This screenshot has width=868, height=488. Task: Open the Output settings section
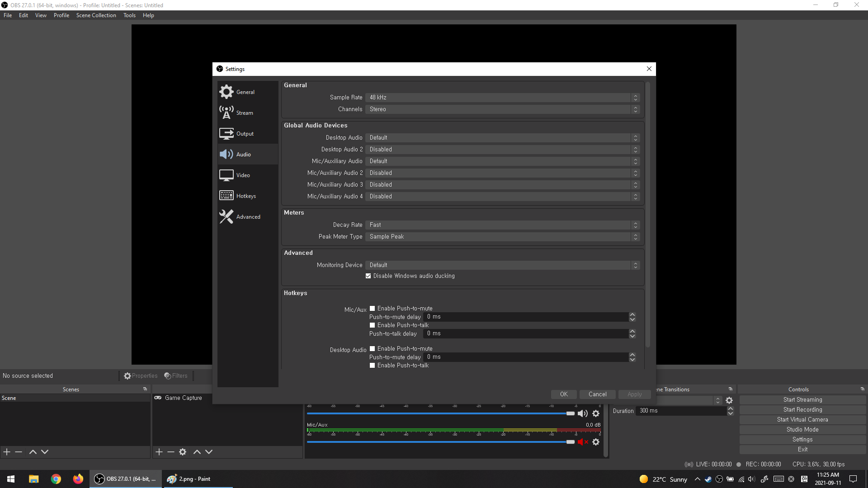point(245,134)
